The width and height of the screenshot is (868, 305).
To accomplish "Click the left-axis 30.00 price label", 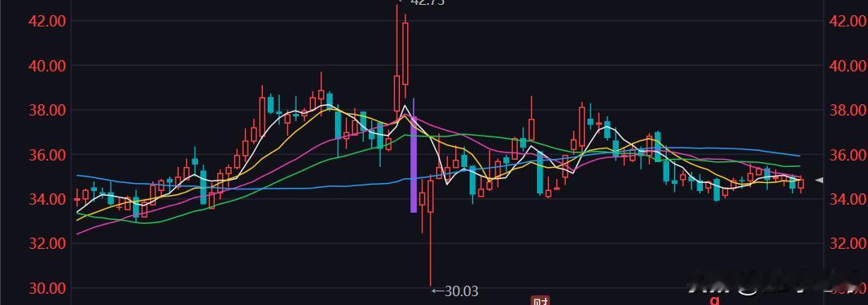I will pyautogui.click(x=47, y=288).
